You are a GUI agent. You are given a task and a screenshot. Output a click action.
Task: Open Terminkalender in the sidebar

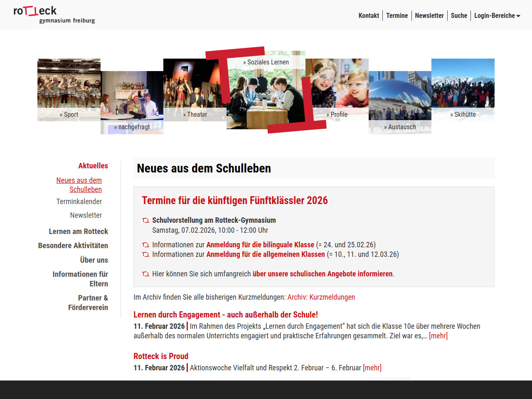pos(79,202)
